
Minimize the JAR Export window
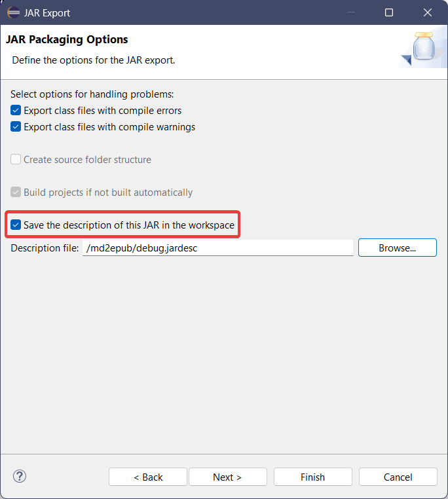coord(351,12)
